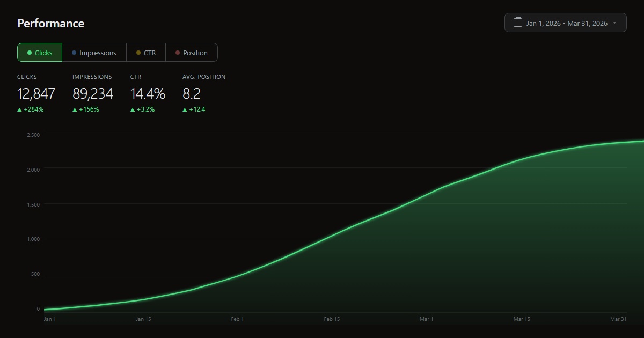Click the clicks total 12,847

tap(36, 94)
